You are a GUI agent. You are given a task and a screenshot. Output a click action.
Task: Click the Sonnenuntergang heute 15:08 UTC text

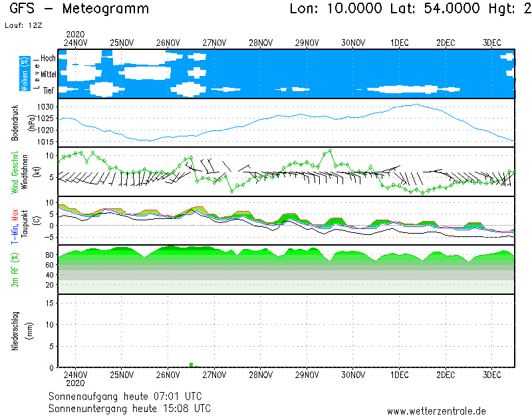pos(130,407)
